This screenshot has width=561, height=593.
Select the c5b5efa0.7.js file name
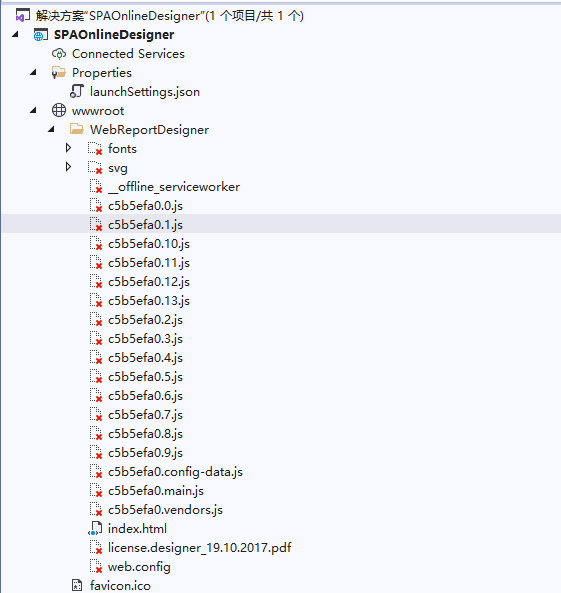point(145,414)
